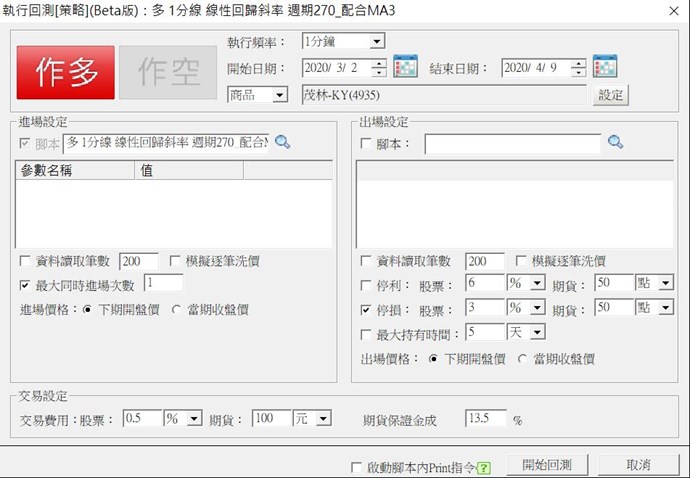
Task: Click 停利 futures value field 50
Action: [x=613, y=283]
